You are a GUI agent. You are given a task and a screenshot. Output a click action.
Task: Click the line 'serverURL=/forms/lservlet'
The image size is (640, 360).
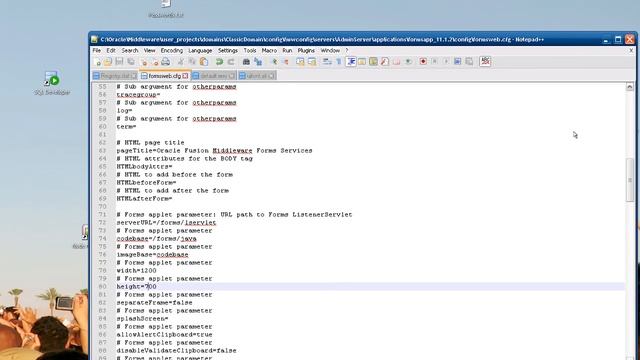166,222
